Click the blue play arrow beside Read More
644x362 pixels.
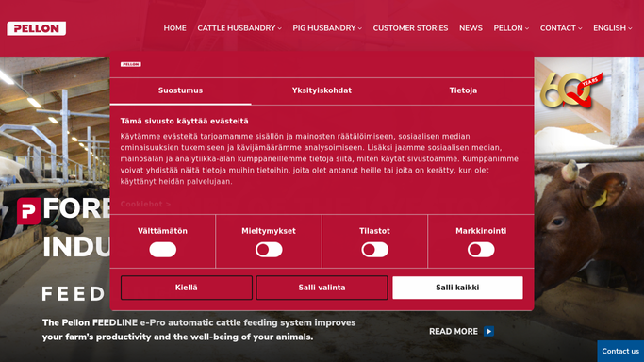point(488,331)
